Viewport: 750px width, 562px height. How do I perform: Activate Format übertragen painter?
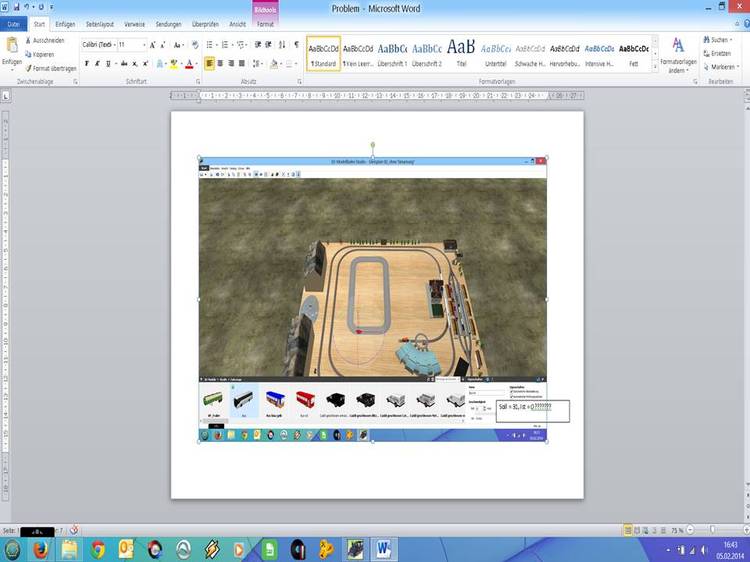point(51,68)
